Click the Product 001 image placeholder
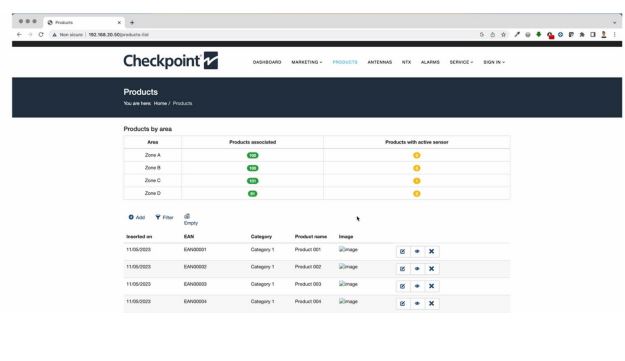This screenshot has height=361, width=625. 348,249
